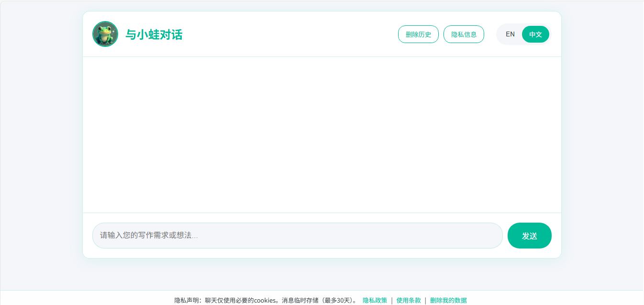
Task: Click the 删除我的数据 footer link
Action: (448, 301)
